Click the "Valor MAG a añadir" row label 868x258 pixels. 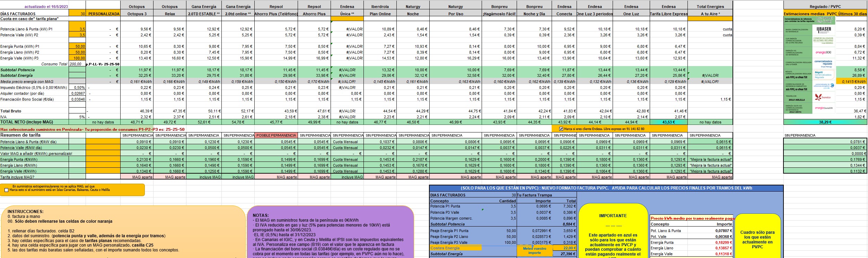pyautogui.click(x=36, y=154)
